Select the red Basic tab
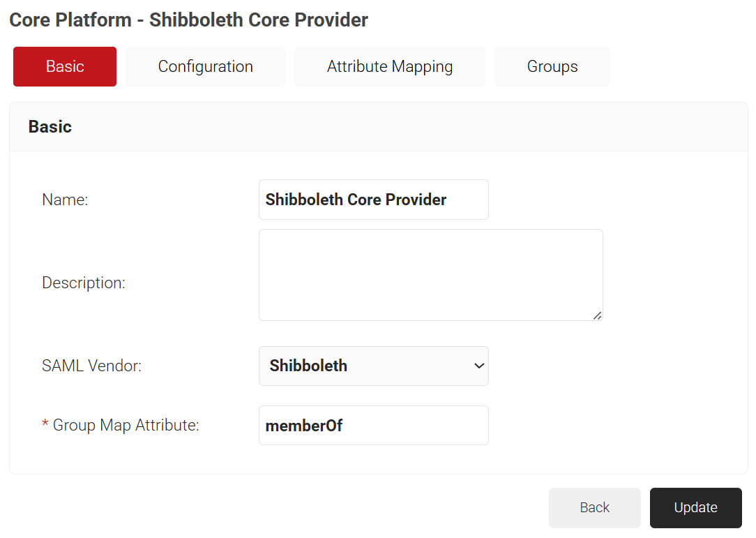 pos(65,66)
